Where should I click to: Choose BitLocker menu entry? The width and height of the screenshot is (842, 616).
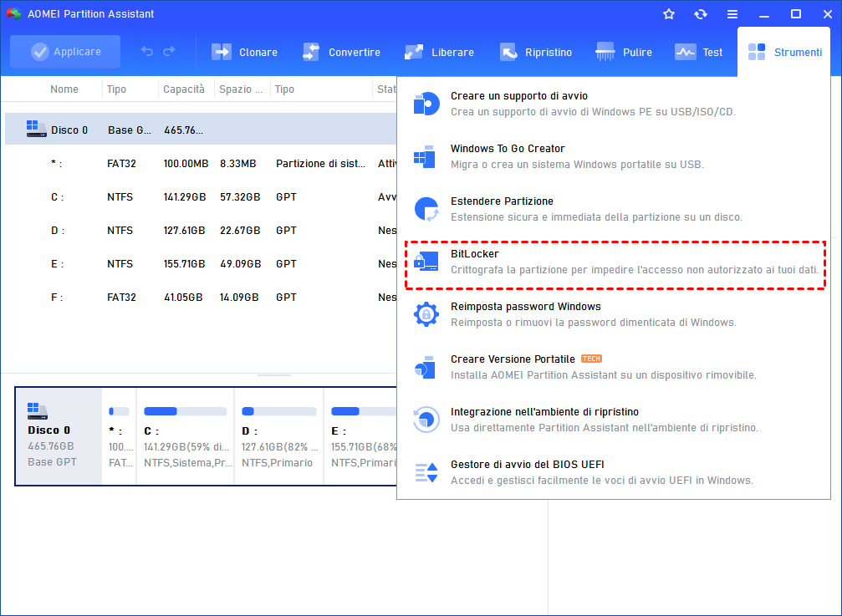pyautogui.click(x=615, y=265)
